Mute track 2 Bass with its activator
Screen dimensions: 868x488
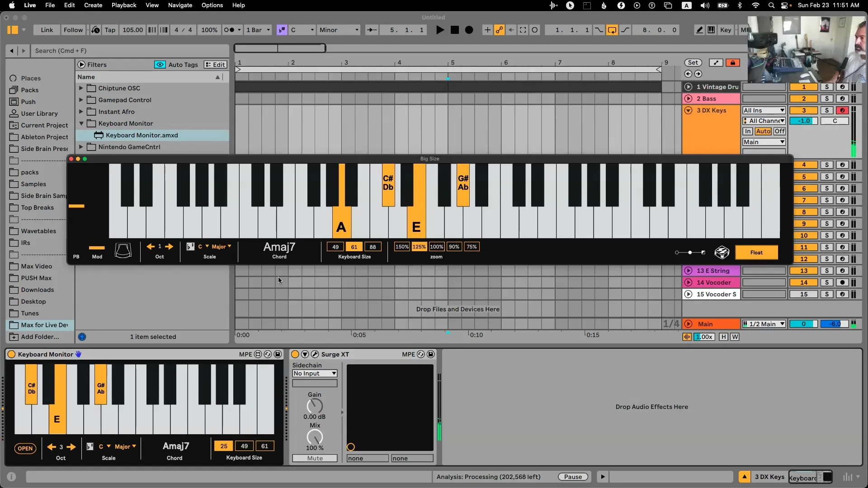coord(804,99)
